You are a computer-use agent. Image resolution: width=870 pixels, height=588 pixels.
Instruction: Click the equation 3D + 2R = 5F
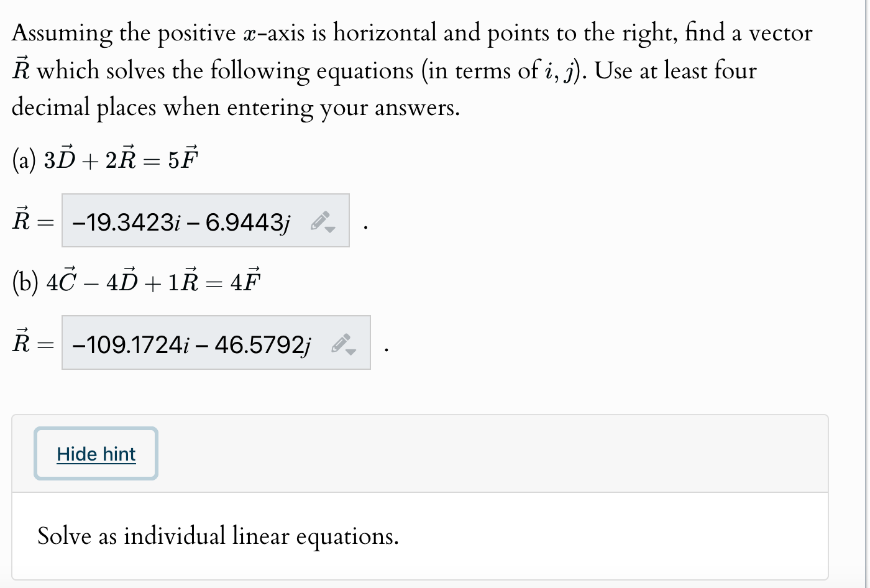[x=121, y=160]
